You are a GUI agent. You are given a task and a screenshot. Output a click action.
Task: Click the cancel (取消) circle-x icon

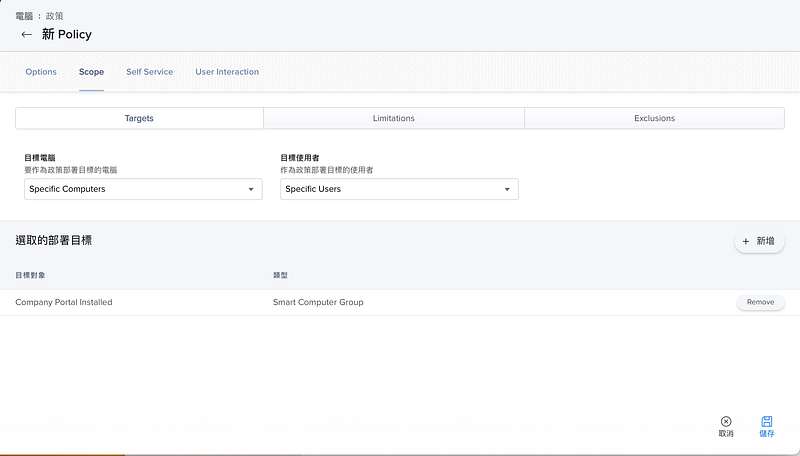tap(726, 421)
